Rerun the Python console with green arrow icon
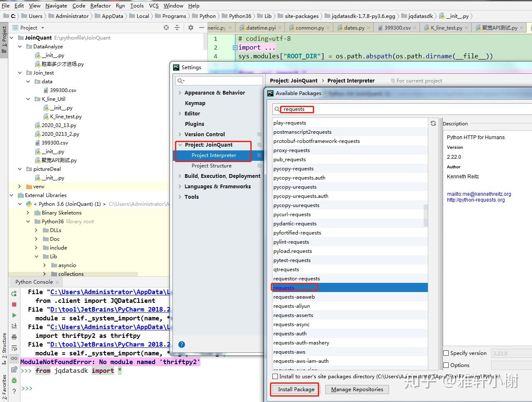 pyautogui.click(x=14, y=294)
